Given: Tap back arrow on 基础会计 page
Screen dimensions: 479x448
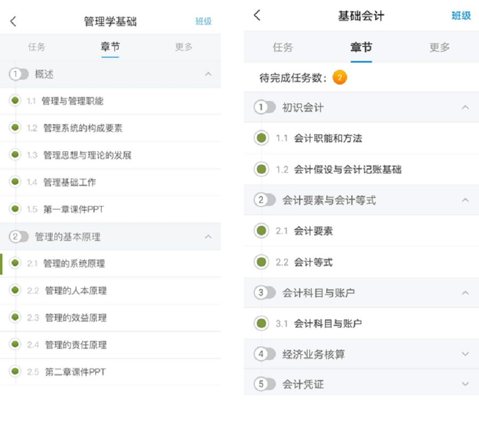Looking at the screenshot, I should point(257,15).
